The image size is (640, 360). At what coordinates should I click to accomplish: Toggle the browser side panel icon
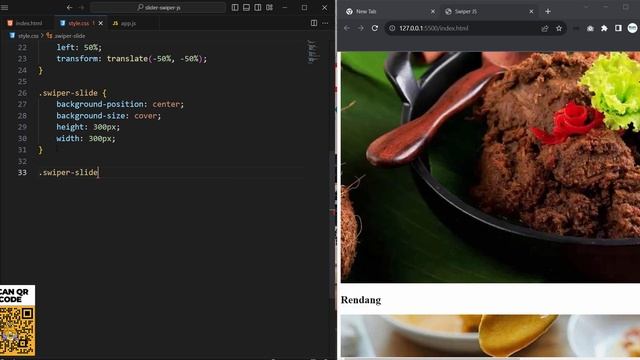point(618,28)
